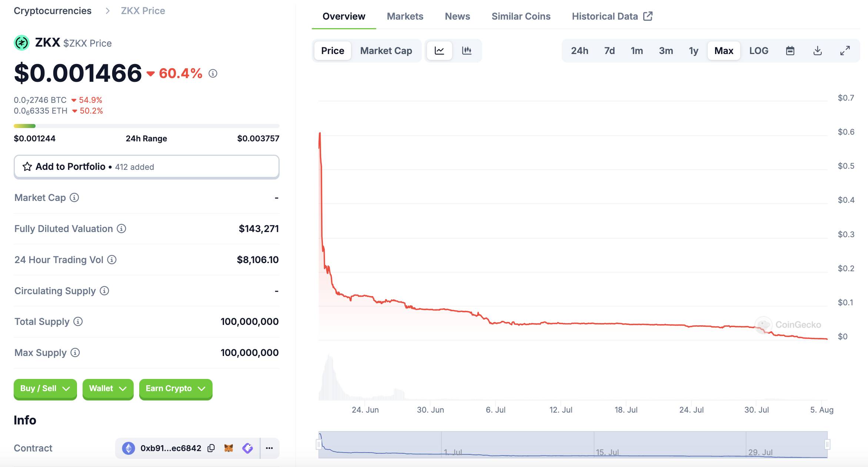Expand the Earn Crypto dropdown
The image size is (868, 467).
176,389
